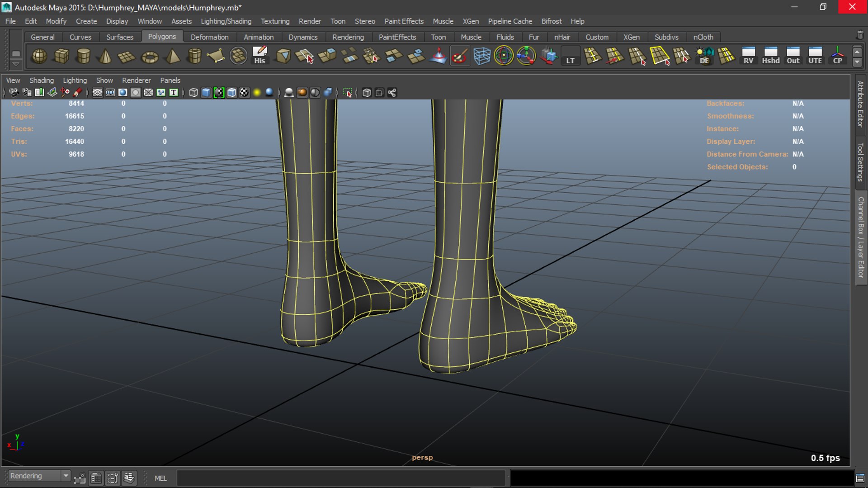This screenshot has width=868, height=488.
Task: Open the viewport Shading menu
Action: pyautogui.click(x=42, y=80)
